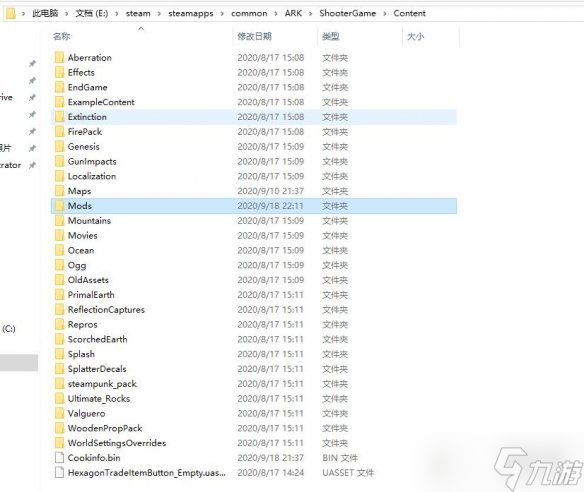Select the Extinction folder icon

pos(59,117)
